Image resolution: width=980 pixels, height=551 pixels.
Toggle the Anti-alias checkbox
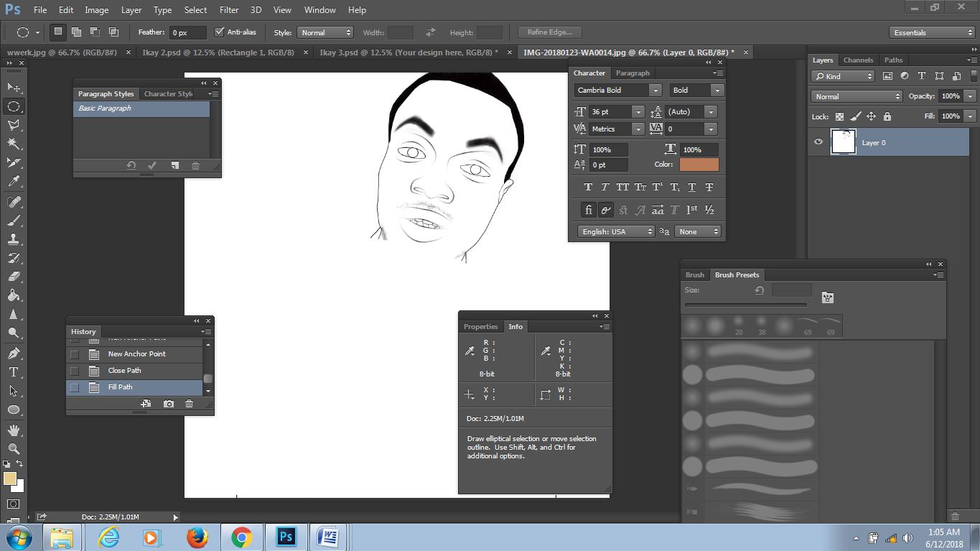pyautogui.click(x=220, y=32)
